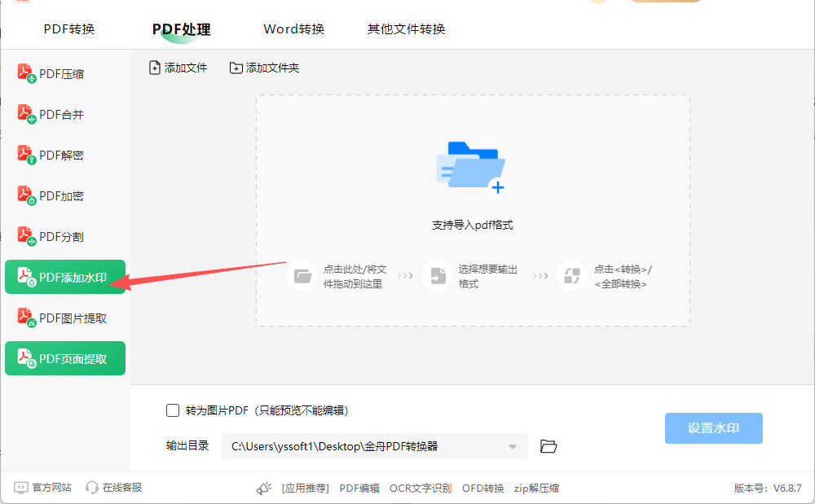The image size is (815, 504).
Task: Click the 输出目录 label
Action: [x=187, y=445]
